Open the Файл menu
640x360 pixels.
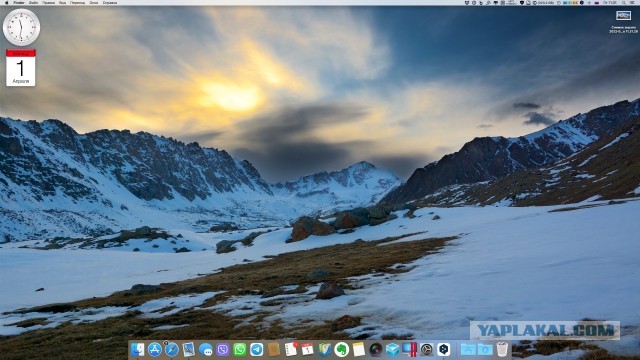pyautogui.click(x=33, y=2)
